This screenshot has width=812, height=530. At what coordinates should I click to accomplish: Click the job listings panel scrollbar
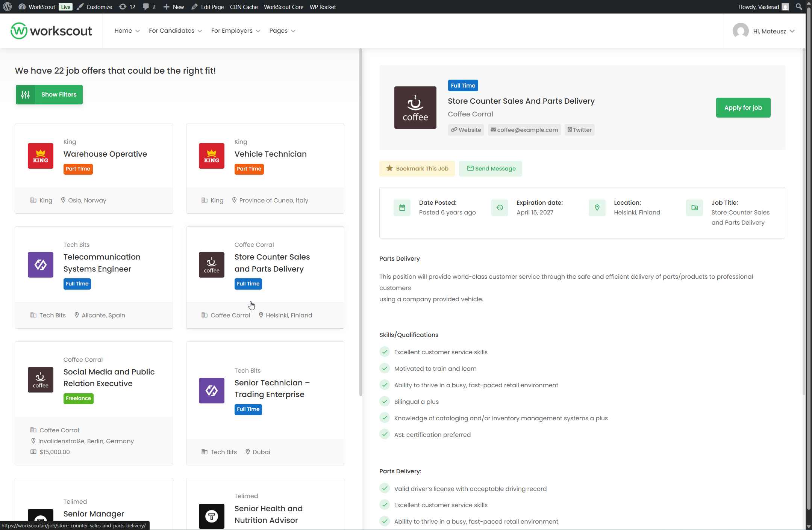361,222
